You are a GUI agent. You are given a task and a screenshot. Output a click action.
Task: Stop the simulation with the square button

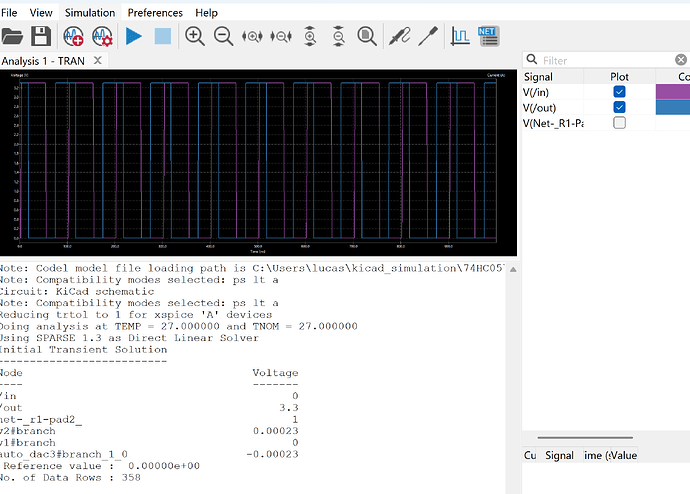click(x=162, y=36)
